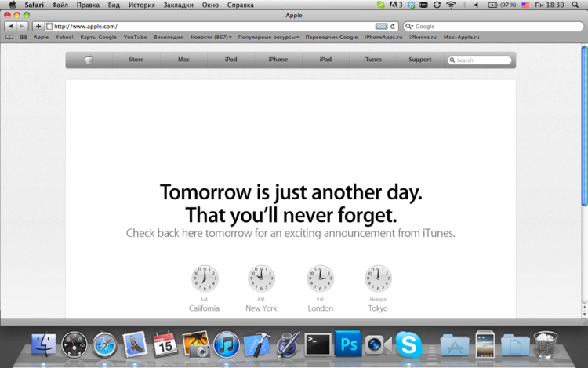588x368 pixels.
Task: Click the vertical page scrollbar thumb
Action: (584, 126)
